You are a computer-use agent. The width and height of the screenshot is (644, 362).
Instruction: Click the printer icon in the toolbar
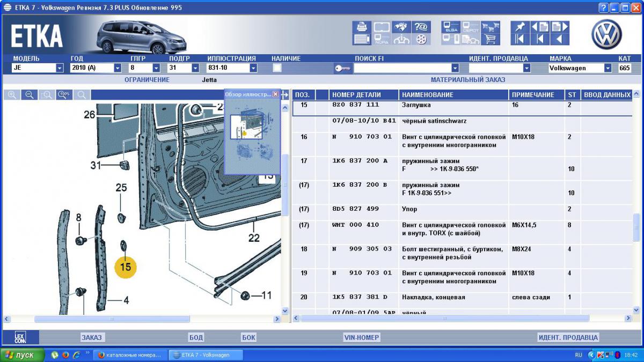point(362,27)
